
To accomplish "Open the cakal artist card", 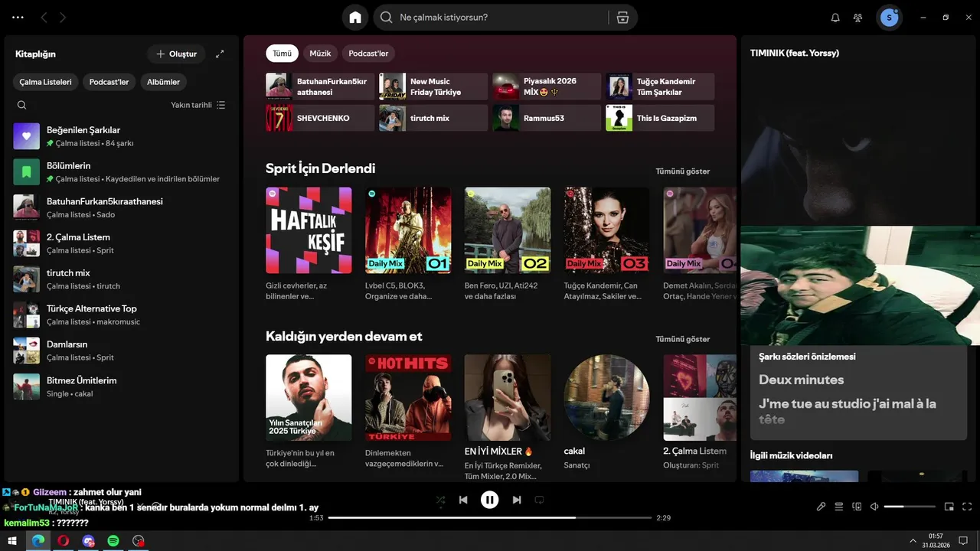I will [607, 412].
